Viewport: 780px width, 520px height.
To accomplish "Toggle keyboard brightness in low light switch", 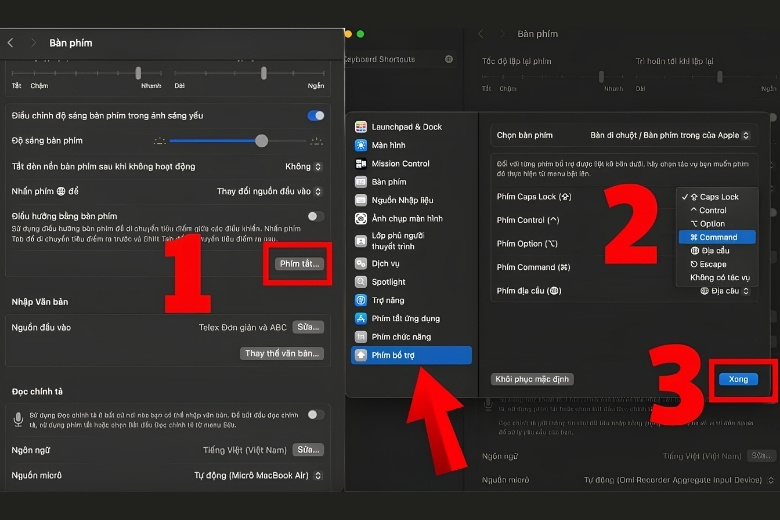I will click(316, 115).
